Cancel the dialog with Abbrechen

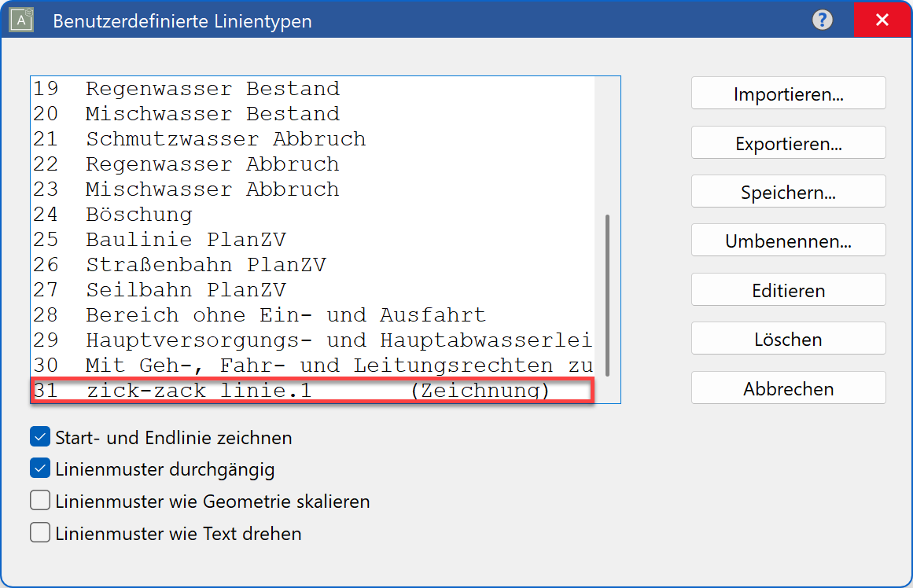787,388
